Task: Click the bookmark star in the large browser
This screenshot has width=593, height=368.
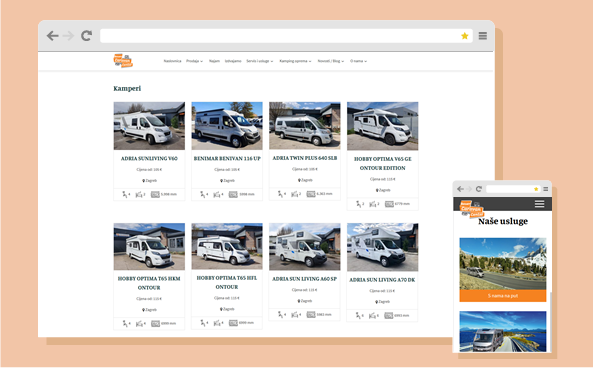Action: pyautogui.click(x=465, y=36)
